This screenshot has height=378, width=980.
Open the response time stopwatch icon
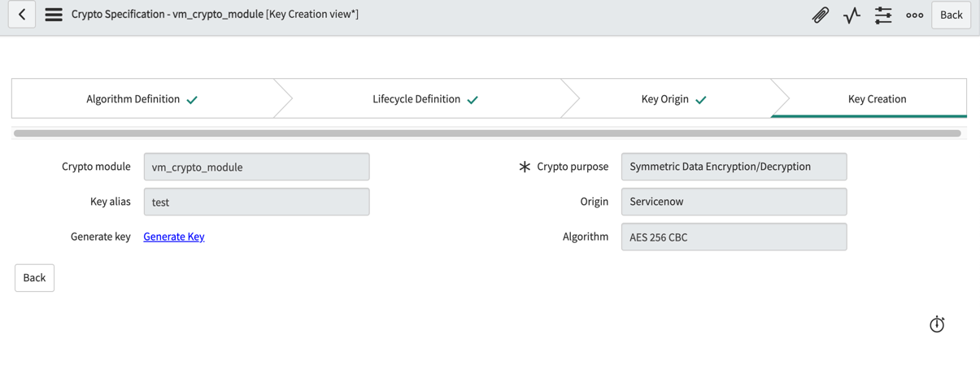(937, 324)
